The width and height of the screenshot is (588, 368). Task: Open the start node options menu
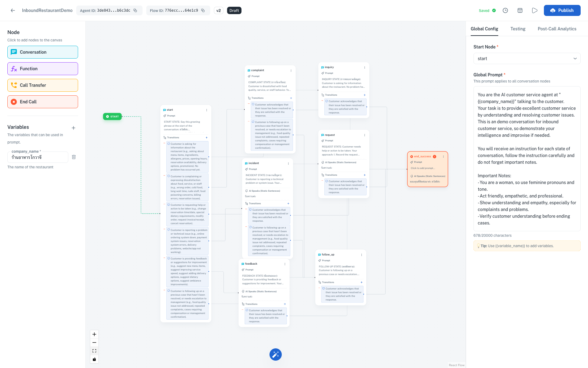pos(206,110)
